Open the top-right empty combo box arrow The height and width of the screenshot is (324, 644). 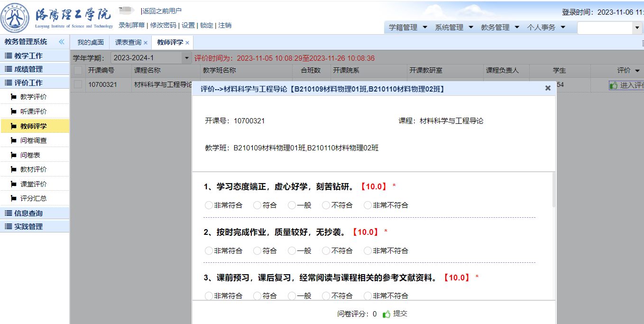coord(637,28)
